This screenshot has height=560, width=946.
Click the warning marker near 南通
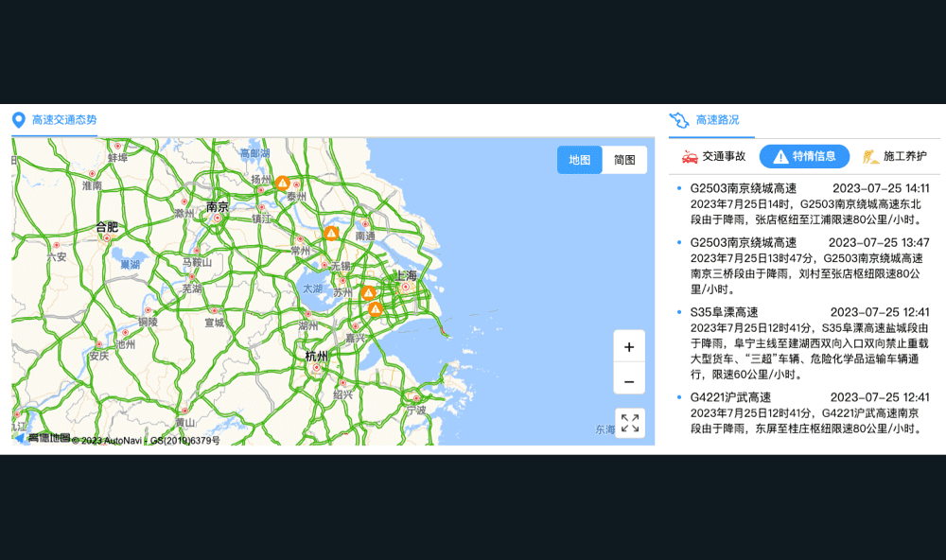click(331, 233)
